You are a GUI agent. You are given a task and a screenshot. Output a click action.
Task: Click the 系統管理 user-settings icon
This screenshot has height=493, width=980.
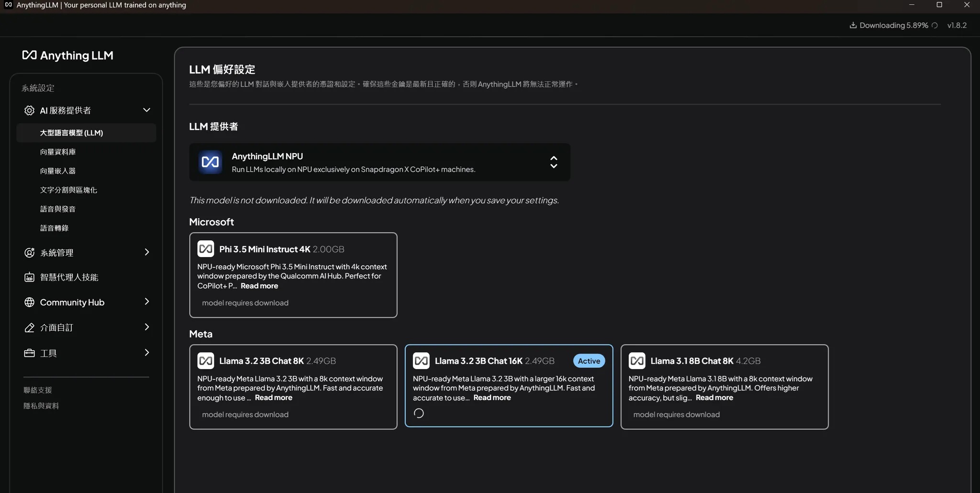click(x=29, y=253)
